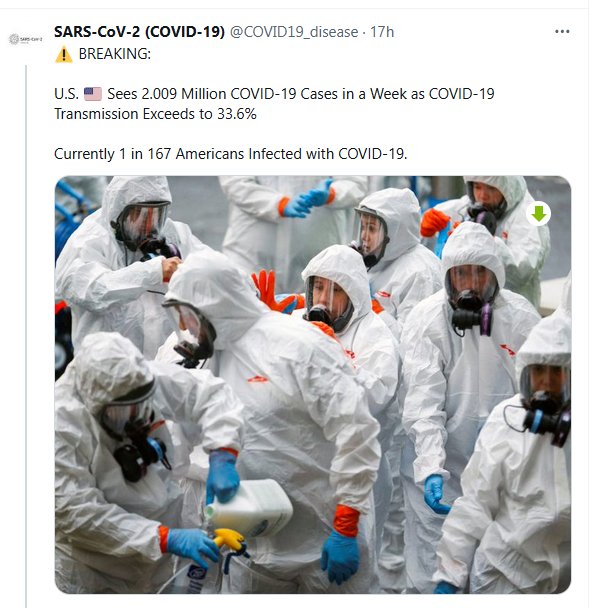Click the U.S. flag emoji
590x608 pixels.
93,94
